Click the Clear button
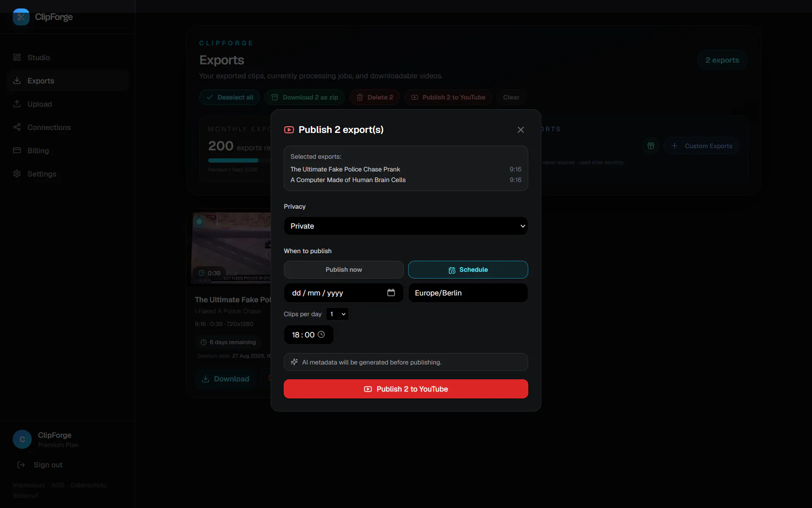The height and width of the screenshot is (508, 812). pos(511,97)
